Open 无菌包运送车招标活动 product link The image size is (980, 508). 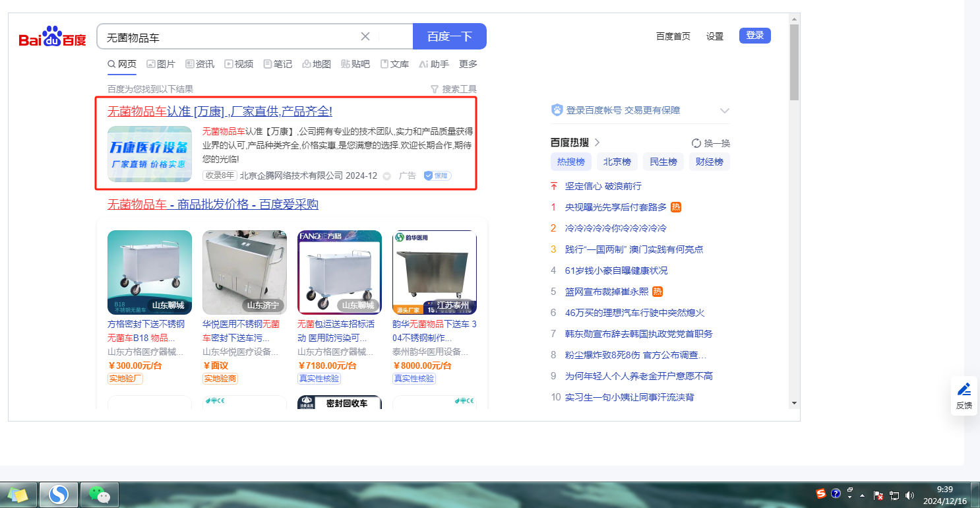point(336,331)
